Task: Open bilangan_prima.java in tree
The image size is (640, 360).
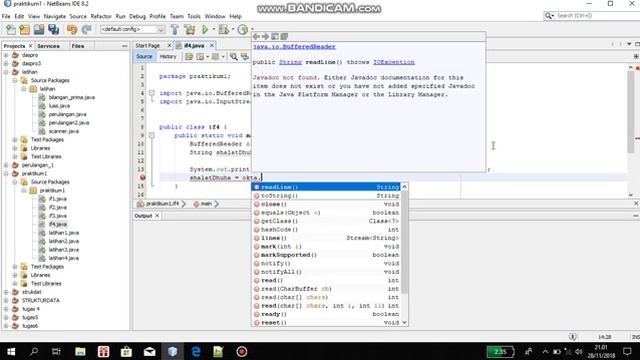Action: pyautogui.click(x=71, y=97)
